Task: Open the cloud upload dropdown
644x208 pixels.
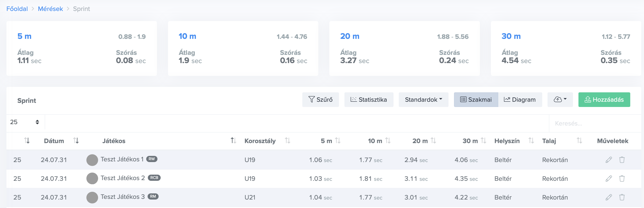Action: [x=560, y=99]
